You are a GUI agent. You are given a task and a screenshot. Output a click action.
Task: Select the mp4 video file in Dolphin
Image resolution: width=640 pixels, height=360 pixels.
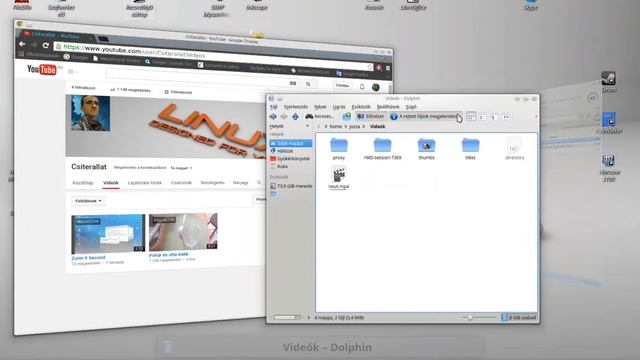339,178
